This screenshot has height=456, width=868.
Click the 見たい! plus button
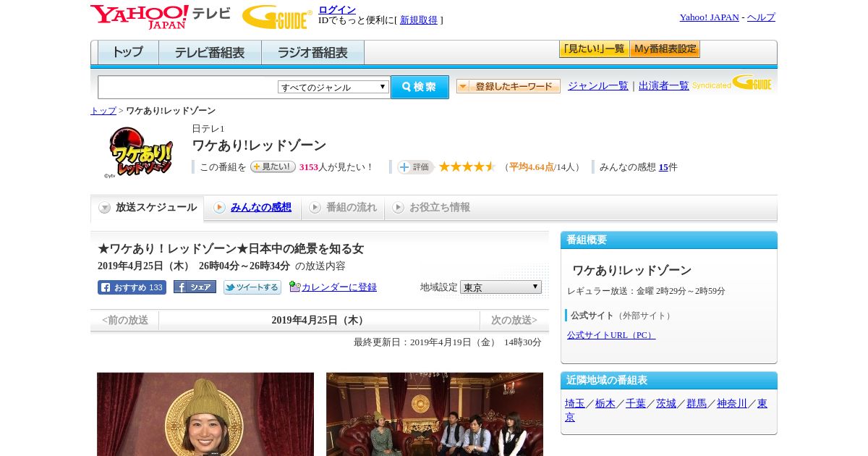pos(273,166)
